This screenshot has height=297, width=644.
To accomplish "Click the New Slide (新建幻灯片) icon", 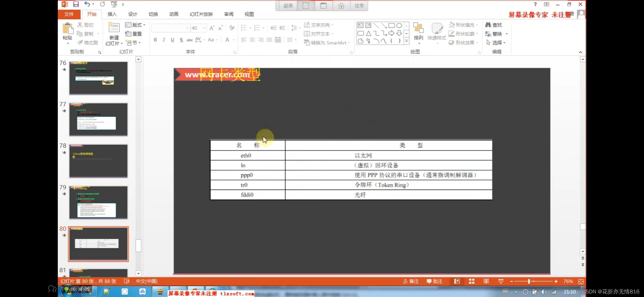I will click(114, 28).
